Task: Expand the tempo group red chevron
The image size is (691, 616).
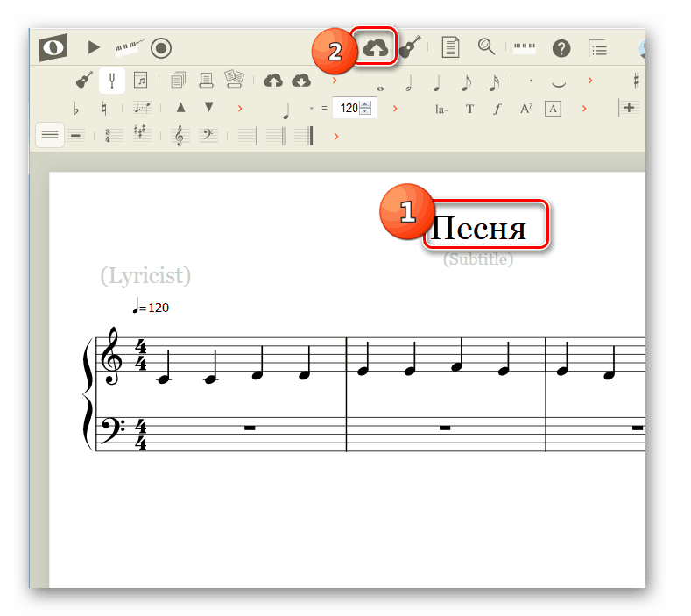Action: pos(395,109)
